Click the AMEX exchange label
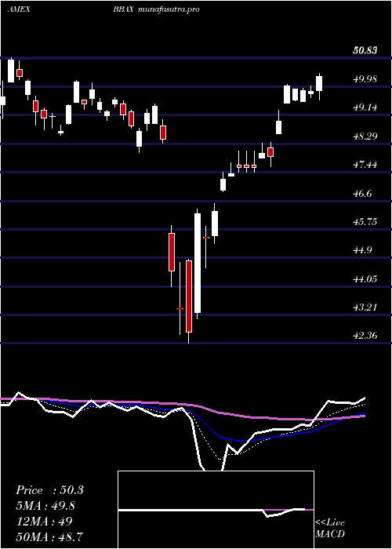Viewport: 392px width, 549px height. click(x=19, y=9)
